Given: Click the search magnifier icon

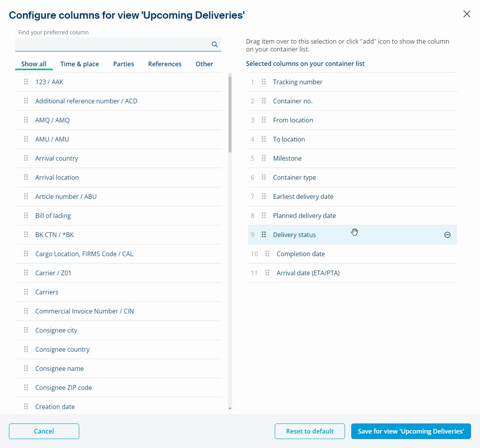Looking at the screenshot, I should point(214,44).
